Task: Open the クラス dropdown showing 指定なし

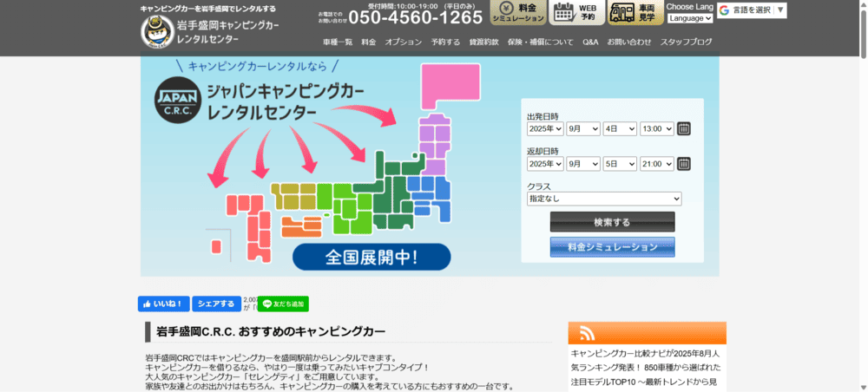Action: coord(604,199)
